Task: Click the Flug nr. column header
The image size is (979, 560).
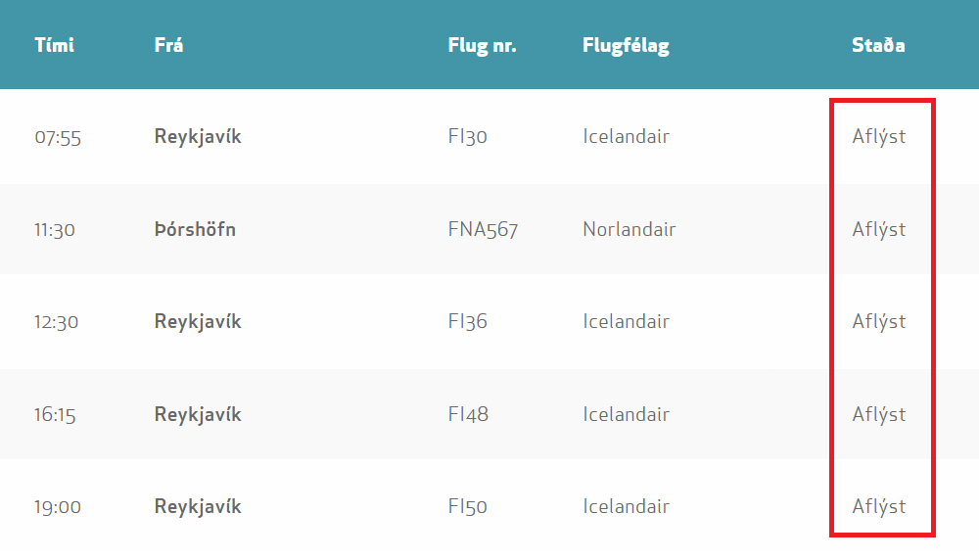Action: tap(482, 46)
